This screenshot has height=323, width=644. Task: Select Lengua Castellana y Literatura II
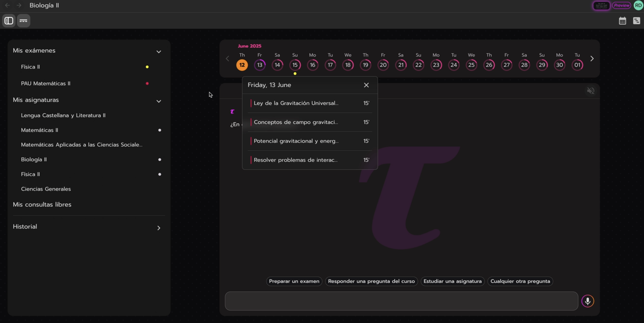point(63,115)
